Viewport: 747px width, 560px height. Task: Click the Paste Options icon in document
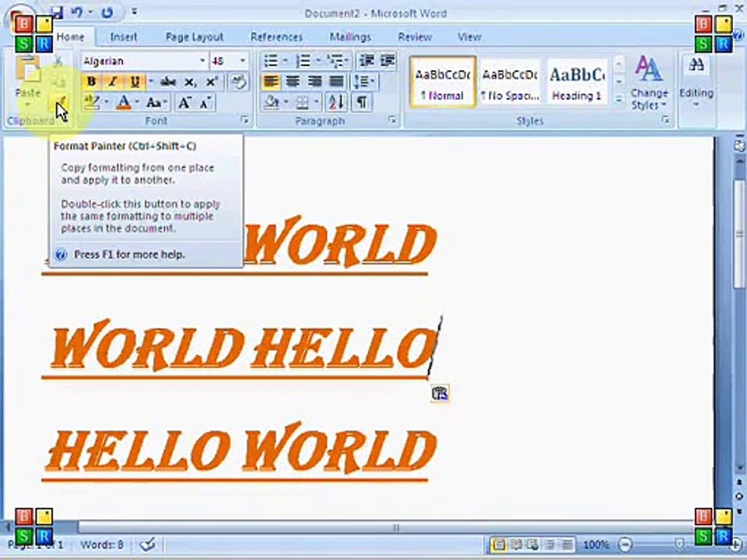coord(439,394)
